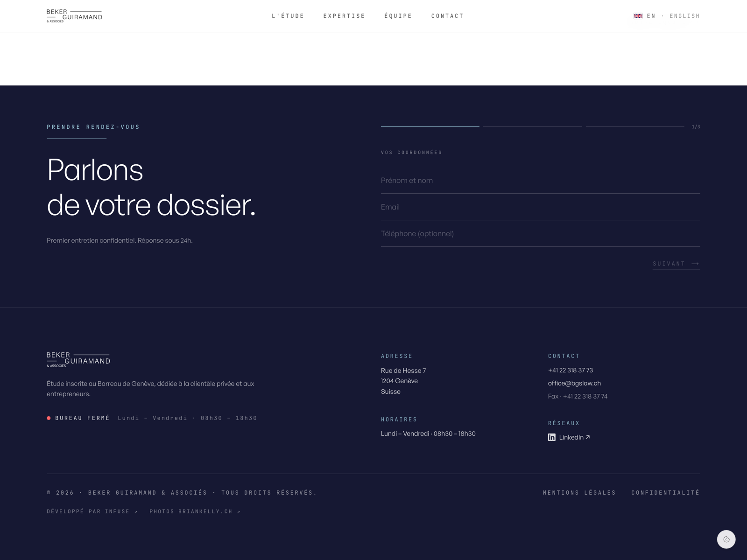
Task: Click the Premier entretien confidentiel text
Action: (x=120, y=240)
